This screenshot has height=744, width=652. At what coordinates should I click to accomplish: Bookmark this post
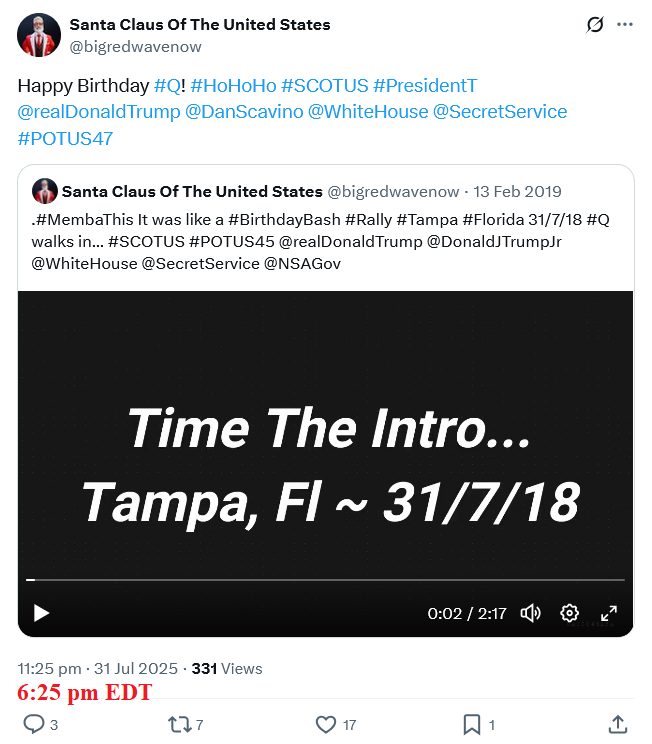click(472, 724)
